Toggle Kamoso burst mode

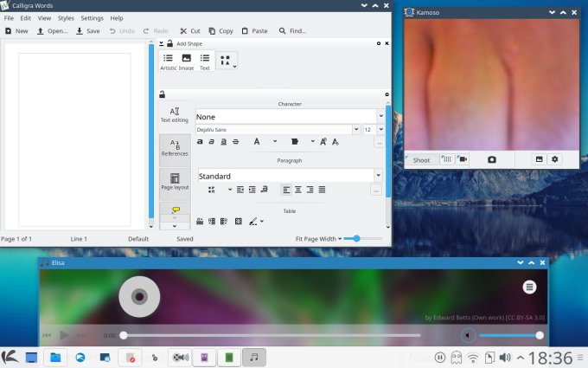point(446,159)
